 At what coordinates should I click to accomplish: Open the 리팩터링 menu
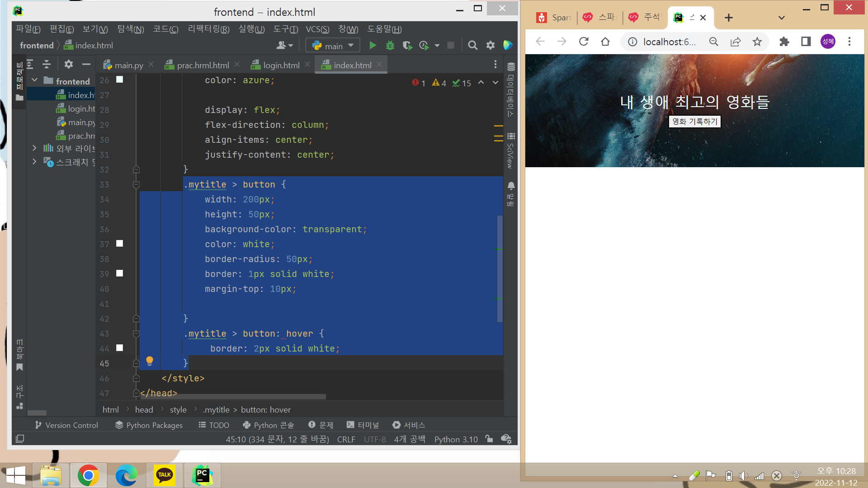[x=208, y=29]
